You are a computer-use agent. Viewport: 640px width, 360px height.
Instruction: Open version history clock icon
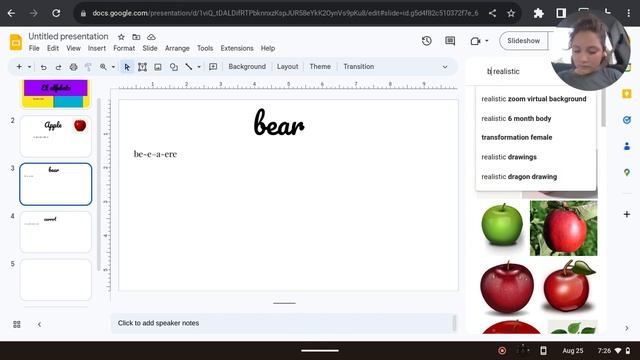(427, 41)
